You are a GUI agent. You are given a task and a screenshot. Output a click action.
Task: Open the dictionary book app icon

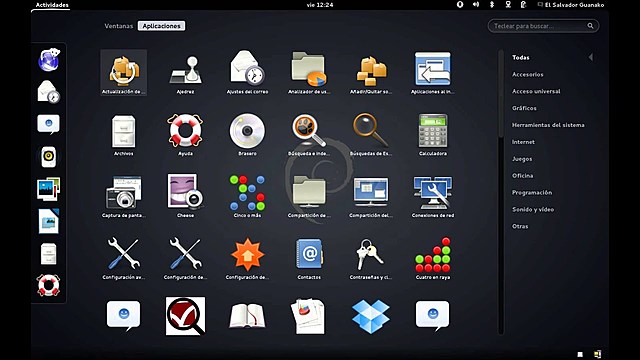pos(247,316)
